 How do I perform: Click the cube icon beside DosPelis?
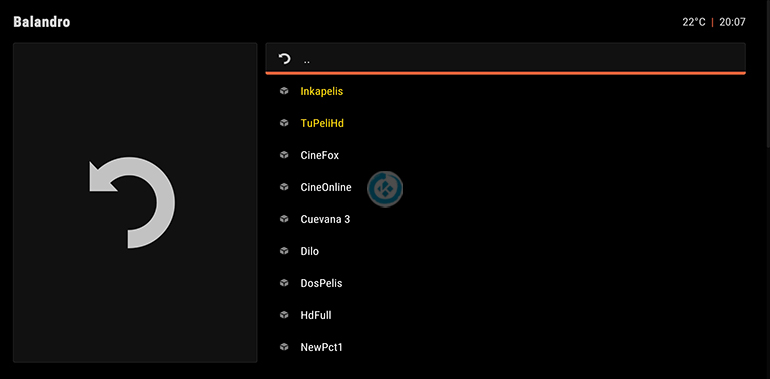coord(284,283)
